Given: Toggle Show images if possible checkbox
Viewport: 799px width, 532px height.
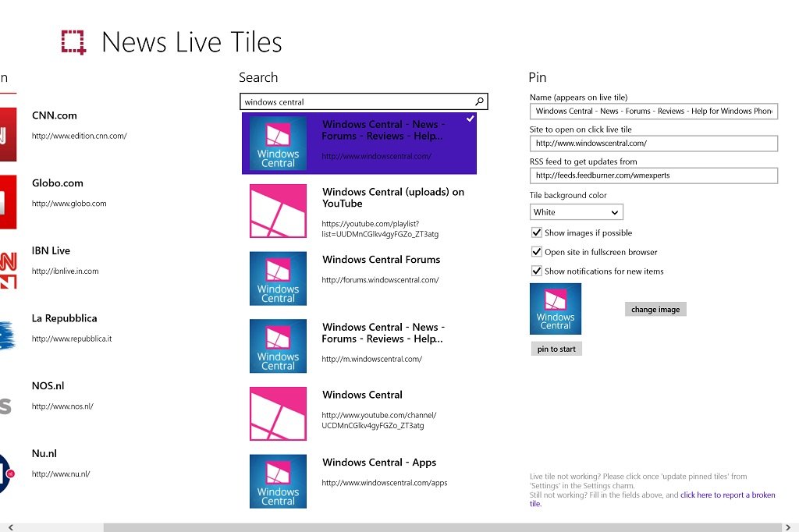Looking at the screenshot, I should pyautogui.click(x=536, y=232).
